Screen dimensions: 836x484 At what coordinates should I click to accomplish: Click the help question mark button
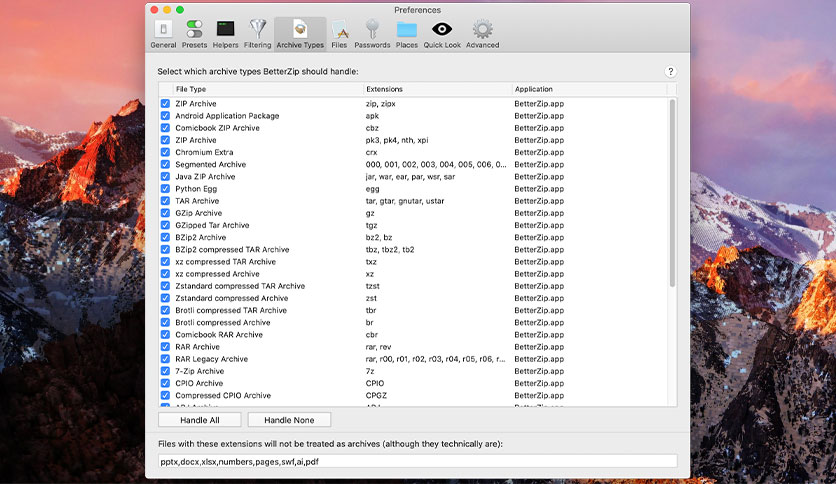pyautogui.click(x=670, y=71)
